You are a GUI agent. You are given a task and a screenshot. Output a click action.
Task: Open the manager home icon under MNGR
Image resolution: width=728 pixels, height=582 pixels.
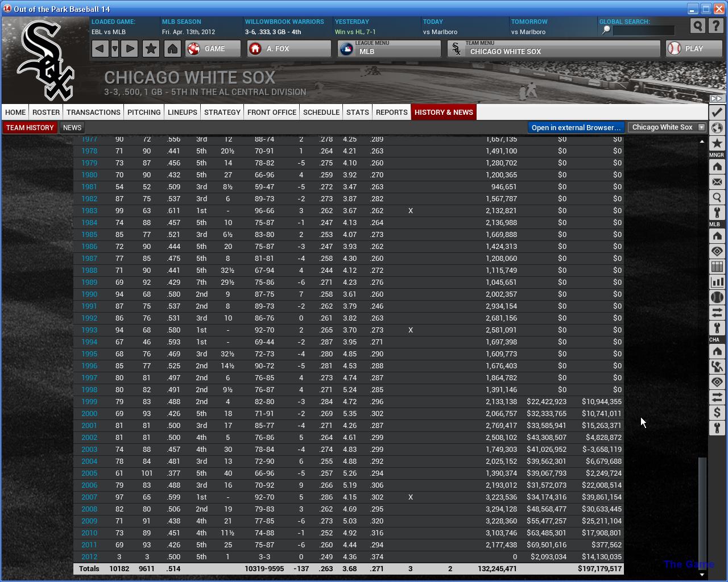pyautogui.click(x=717, y=167)
